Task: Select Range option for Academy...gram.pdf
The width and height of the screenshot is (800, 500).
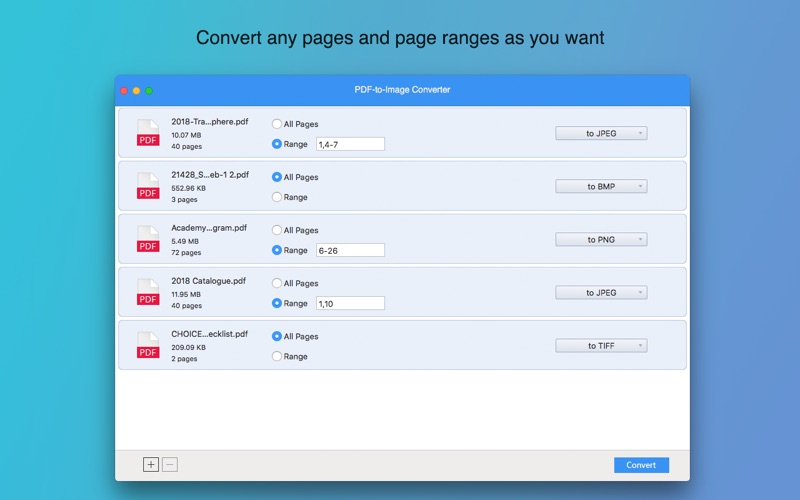Action: point(277,250)
